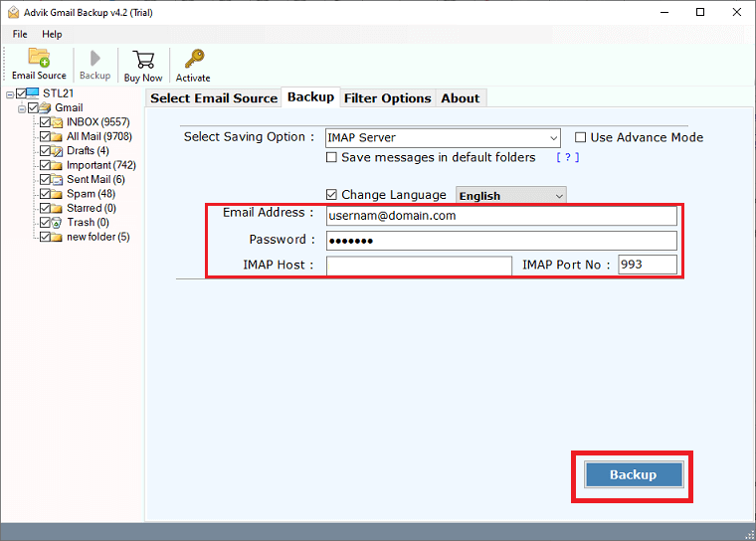Collapse the STL21 tree node
The height and width of the screenshot is (541, 756).
point(10,94)
